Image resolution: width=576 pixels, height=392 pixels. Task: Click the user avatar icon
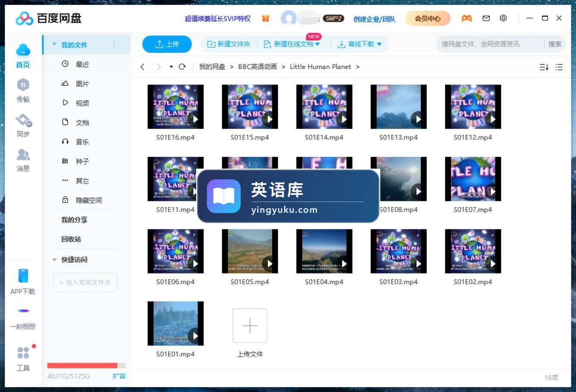(x=288, y=18)
